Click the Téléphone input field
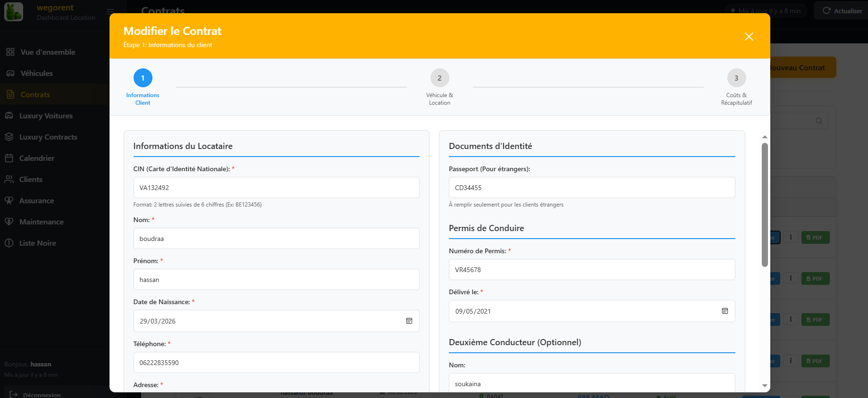 276,363
